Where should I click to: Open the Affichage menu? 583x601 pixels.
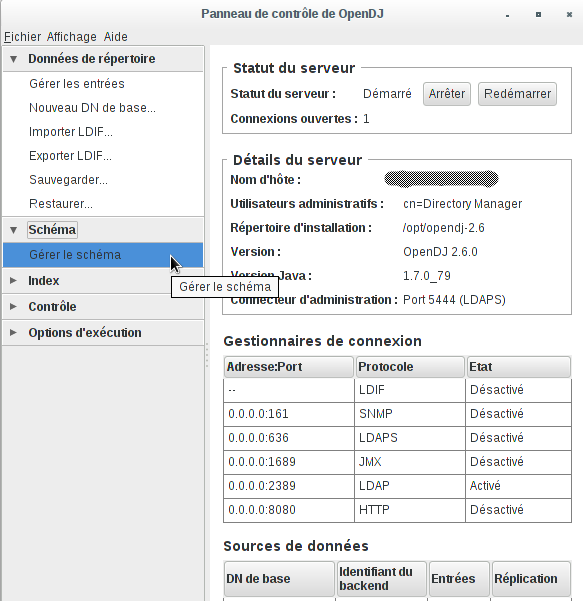pyautogui.click(x=72, y=37)
